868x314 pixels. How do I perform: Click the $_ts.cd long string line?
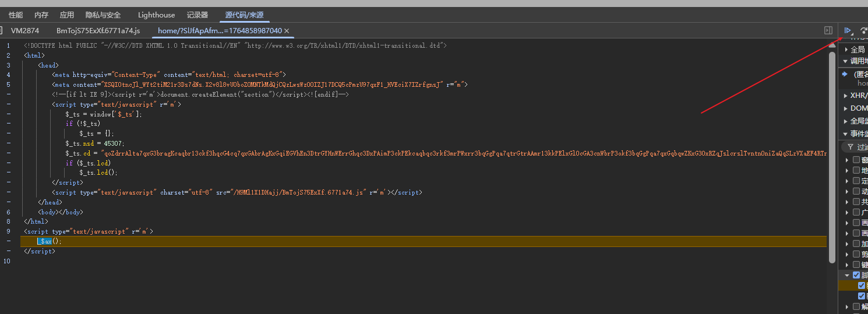[x=446, y=153]
